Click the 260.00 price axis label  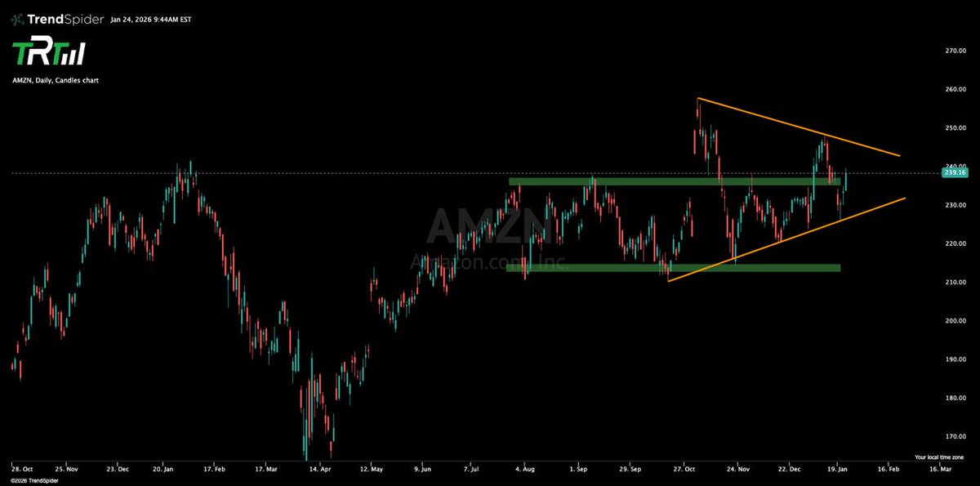(955, 89)
